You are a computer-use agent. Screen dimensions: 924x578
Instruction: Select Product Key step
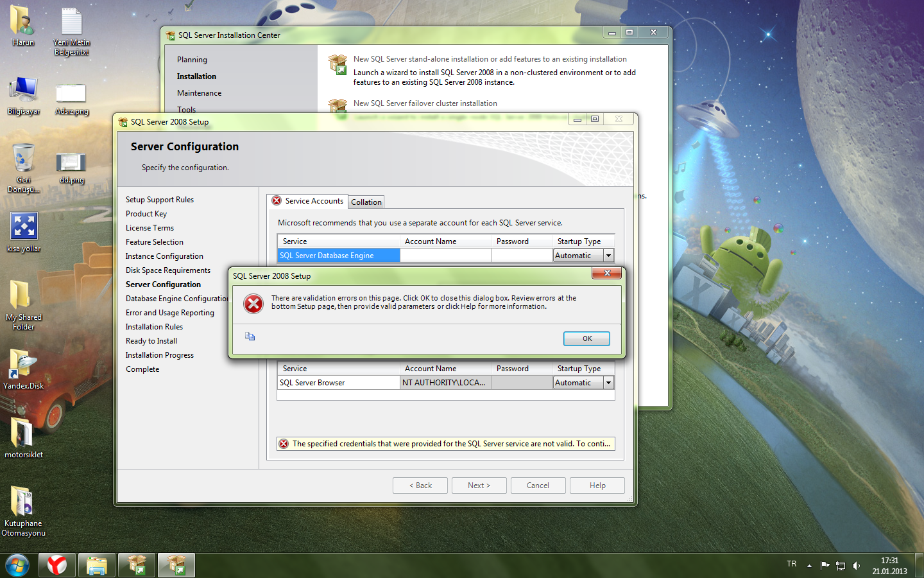click(x=146, y=214)
